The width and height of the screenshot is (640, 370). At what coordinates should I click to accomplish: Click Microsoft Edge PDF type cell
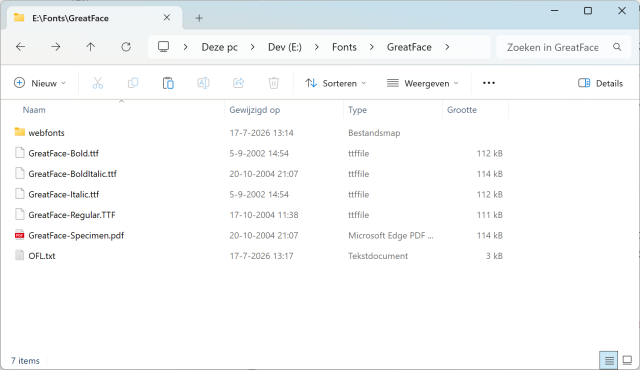tap(391, 235)
